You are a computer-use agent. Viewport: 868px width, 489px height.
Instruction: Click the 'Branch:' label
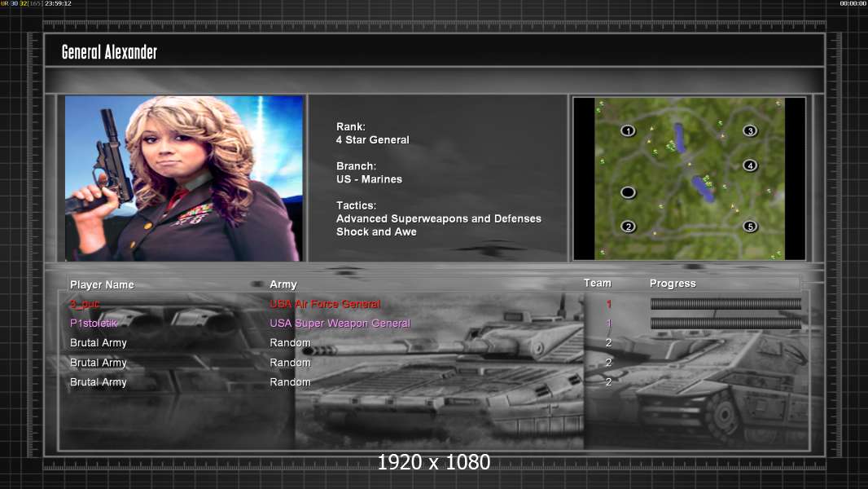[x=356, y=166]
